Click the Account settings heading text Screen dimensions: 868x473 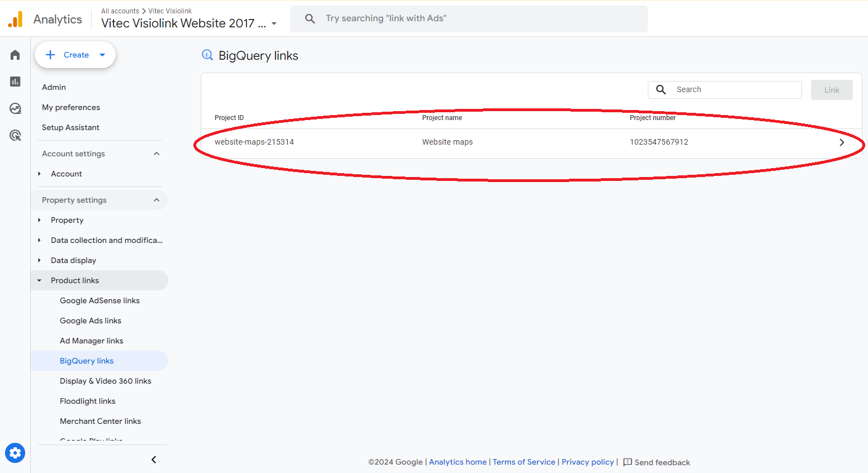(x=73, y=154)
